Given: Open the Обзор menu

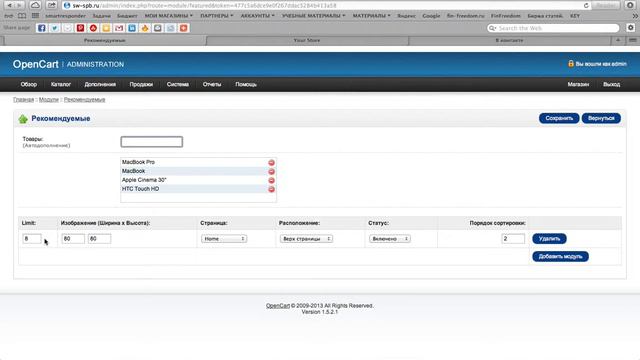Looking at the screenshot, I should coord(29,84).
